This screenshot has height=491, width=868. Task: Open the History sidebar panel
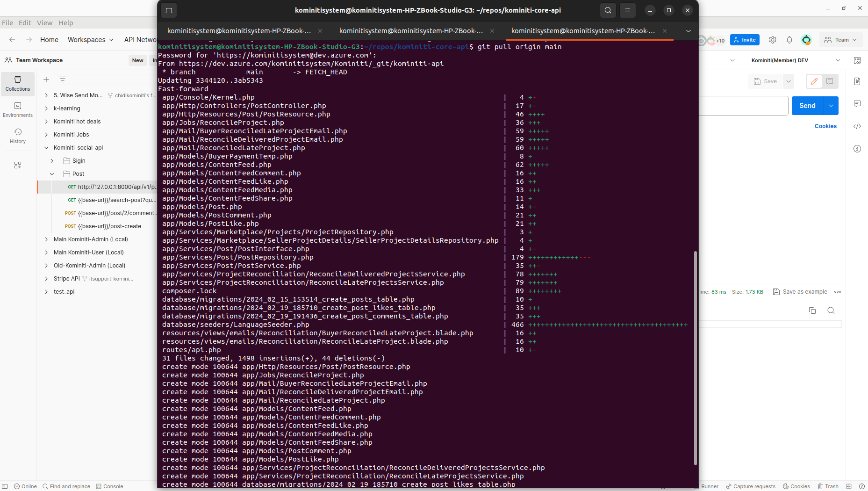coord(18,136)
